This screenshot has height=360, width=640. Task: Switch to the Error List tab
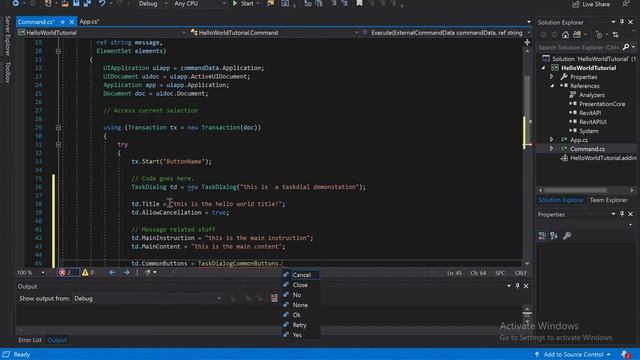click(x=30, y=340)
